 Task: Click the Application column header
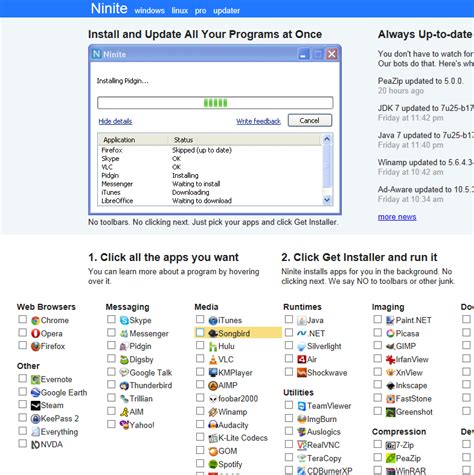(x=133, y=140)
